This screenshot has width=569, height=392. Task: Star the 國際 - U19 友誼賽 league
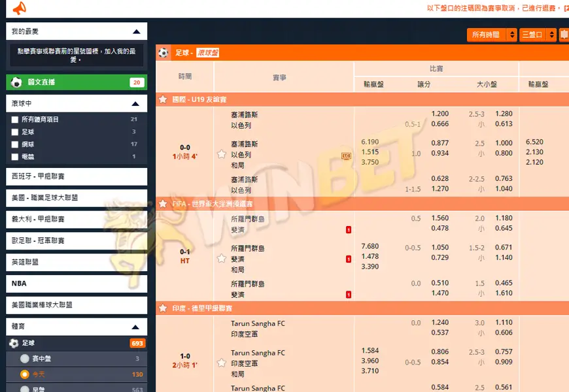coord(163,99)
